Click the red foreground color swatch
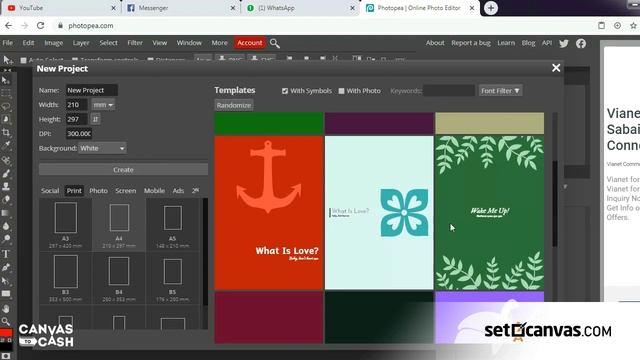The width and height of the screenshot is (640, 360). [x=6, y=332]
